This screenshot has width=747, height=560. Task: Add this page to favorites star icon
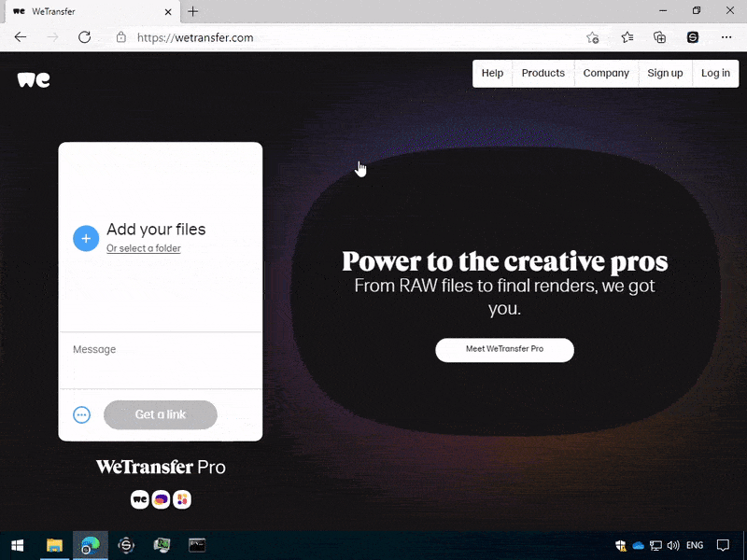coord(592,37)
